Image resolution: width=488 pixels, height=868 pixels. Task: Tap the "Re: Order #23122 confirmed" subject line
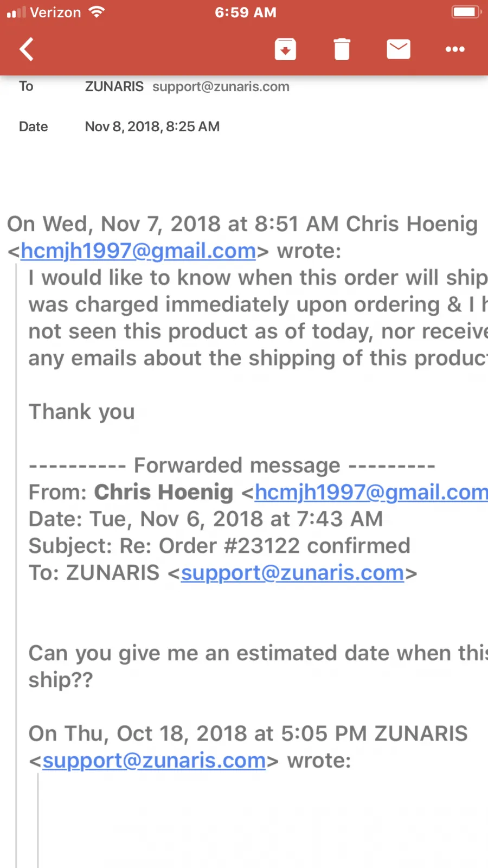pos(265,546)
